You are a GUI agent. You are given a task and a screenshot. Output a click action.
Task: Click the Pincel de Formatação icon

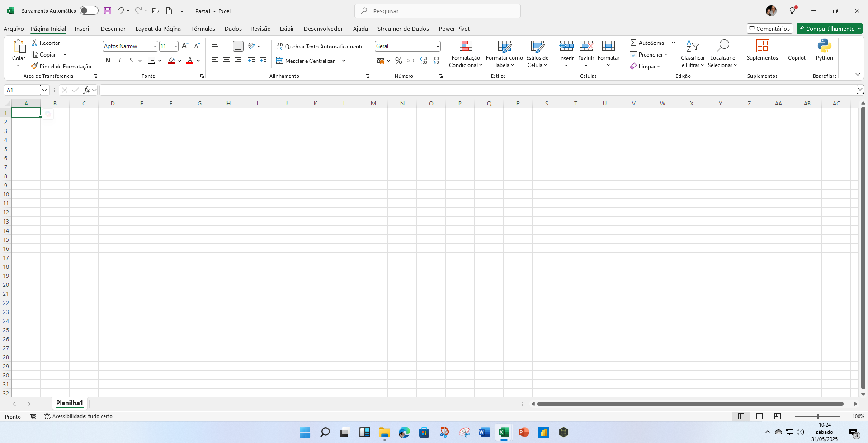(x=34, y=66)
